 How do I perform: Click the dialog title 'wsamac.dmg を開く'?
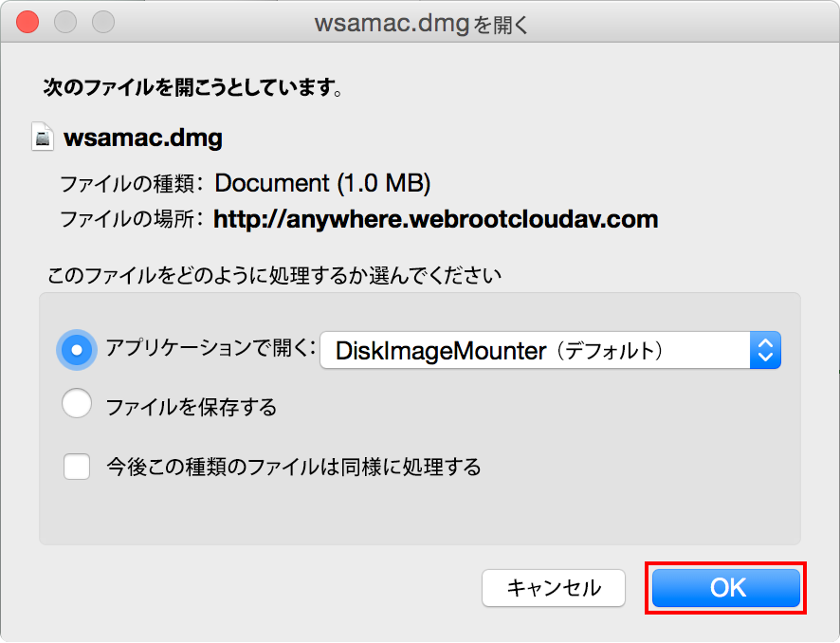click(x=421, y=24)
